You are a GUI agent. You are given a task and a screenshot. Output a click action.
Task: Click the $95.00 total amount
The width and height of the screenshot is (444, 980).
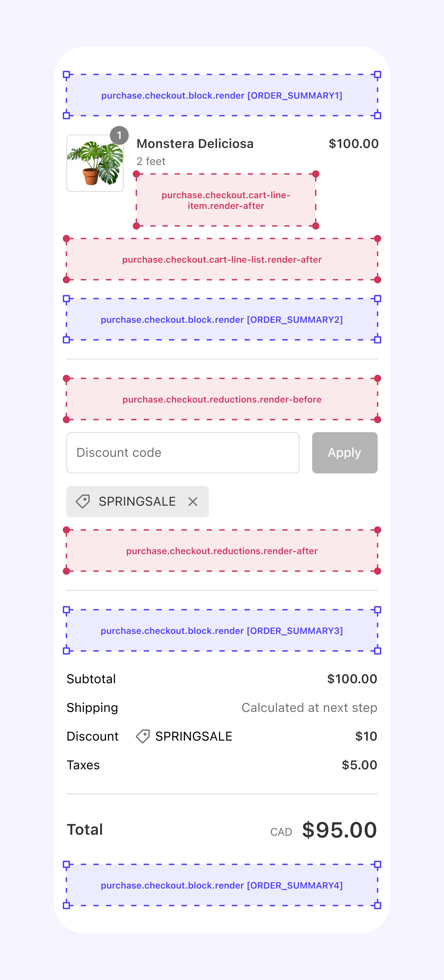pos(339,830)
